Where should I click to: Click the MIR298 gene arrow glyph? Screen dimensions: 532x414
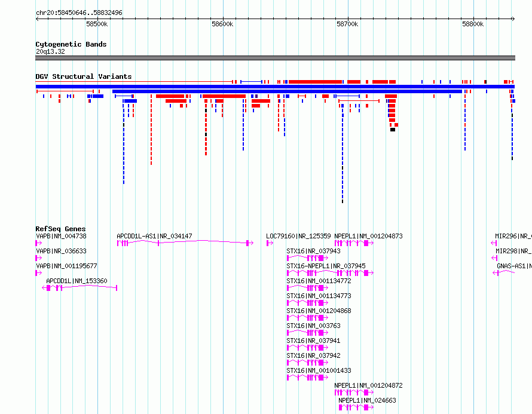point(495,258)
